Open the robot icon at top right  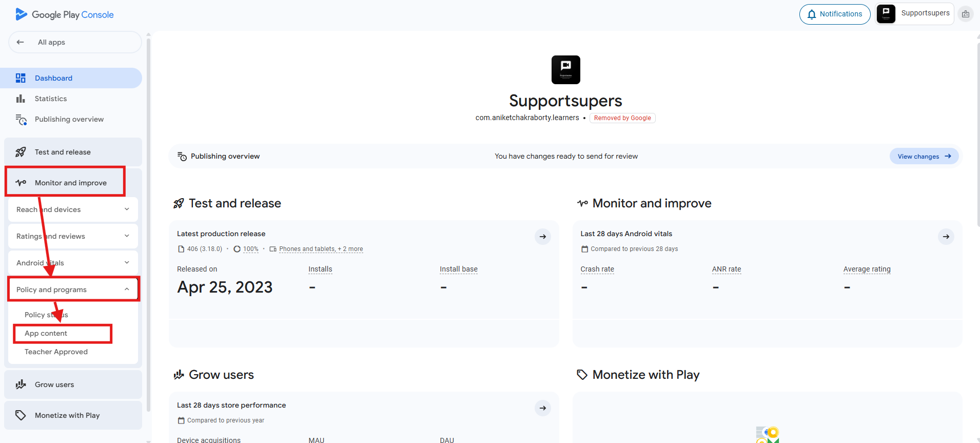(966, 14)
